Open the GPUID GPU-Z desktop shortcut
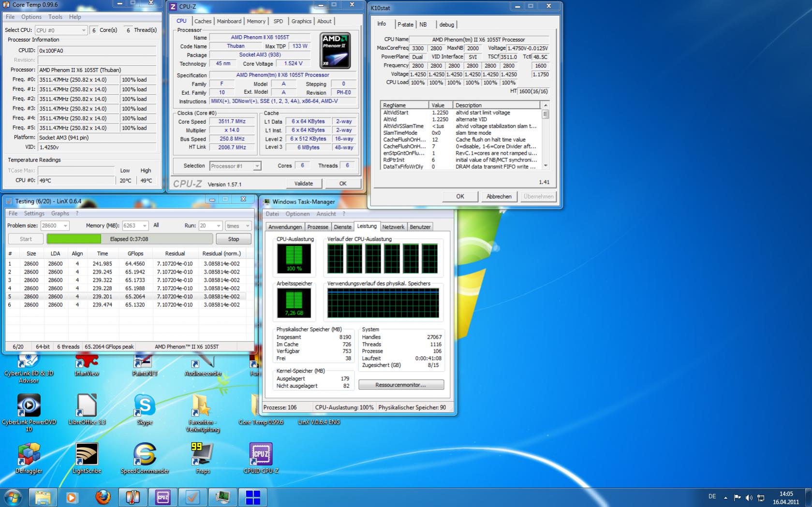Screen dimensions: 812x507 [x=261, y=458]
